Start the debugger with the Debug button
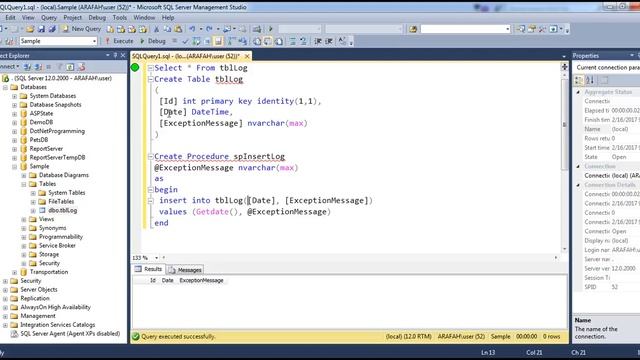This screenshot has height=360, width=640. coord(153,41)
